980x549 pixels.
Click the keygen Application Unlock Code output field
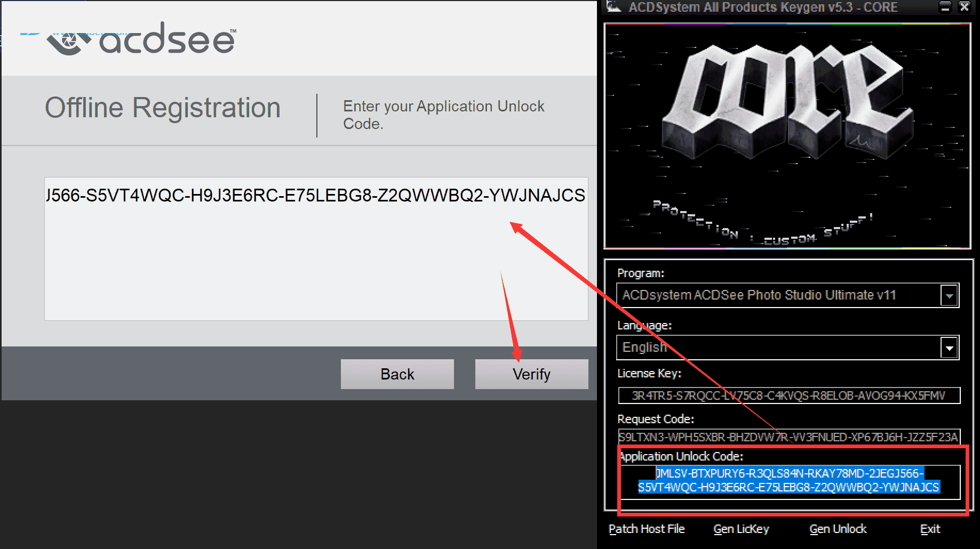coord(789,481)
